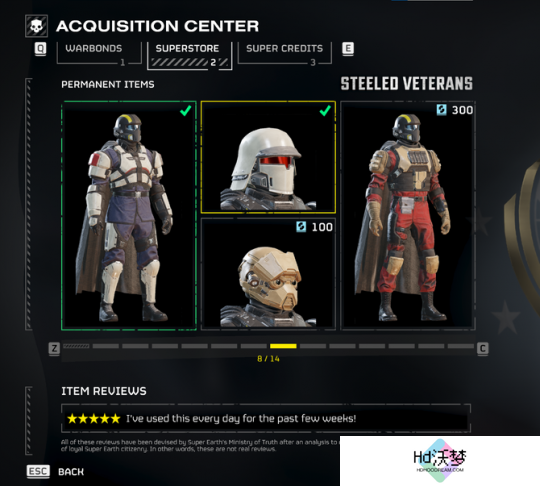Click the highlighted yellow page indicator segment

click(x=283, y=346)
